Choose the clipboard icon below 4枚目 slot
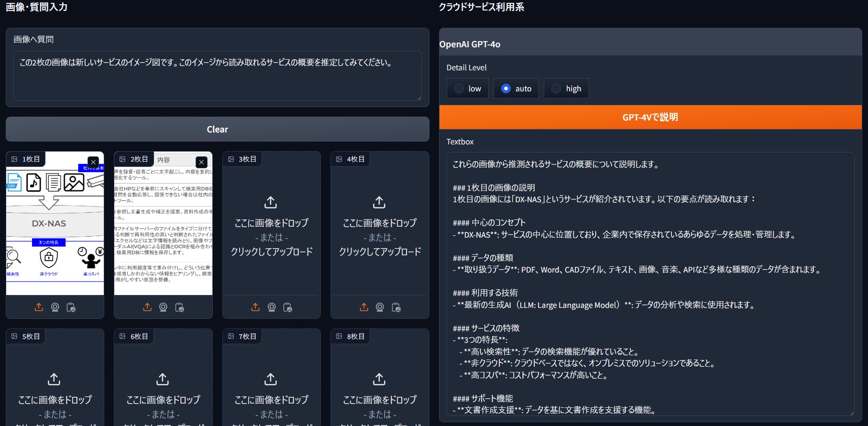 tap(396, 307)
